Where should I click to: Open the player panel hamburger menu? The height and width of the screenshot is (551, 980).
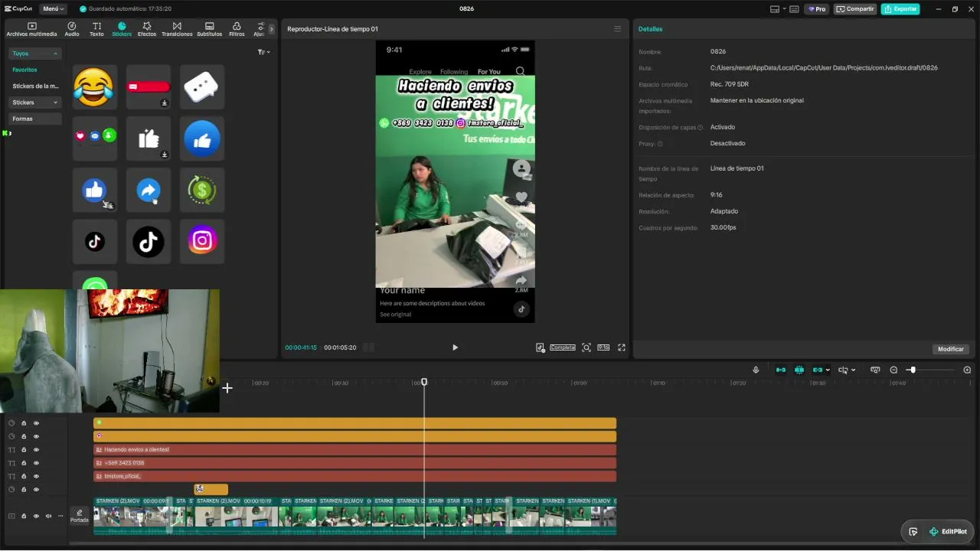click(x=618, y=29)
